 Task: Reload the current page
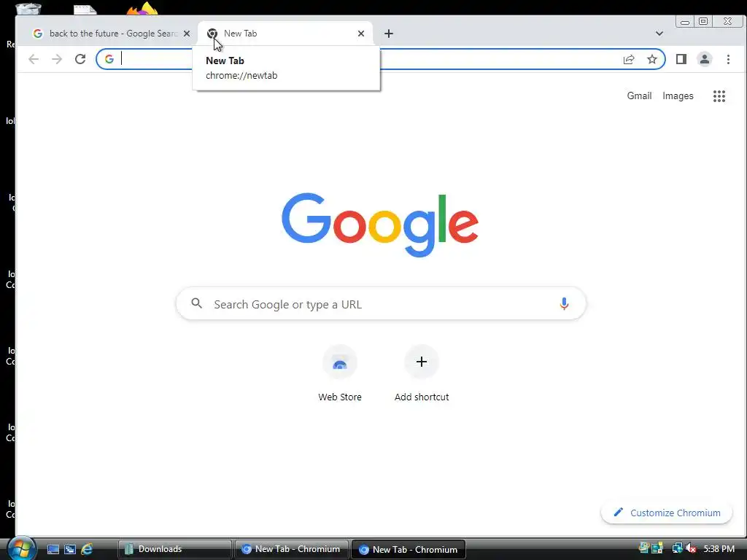tap(80, 59)
